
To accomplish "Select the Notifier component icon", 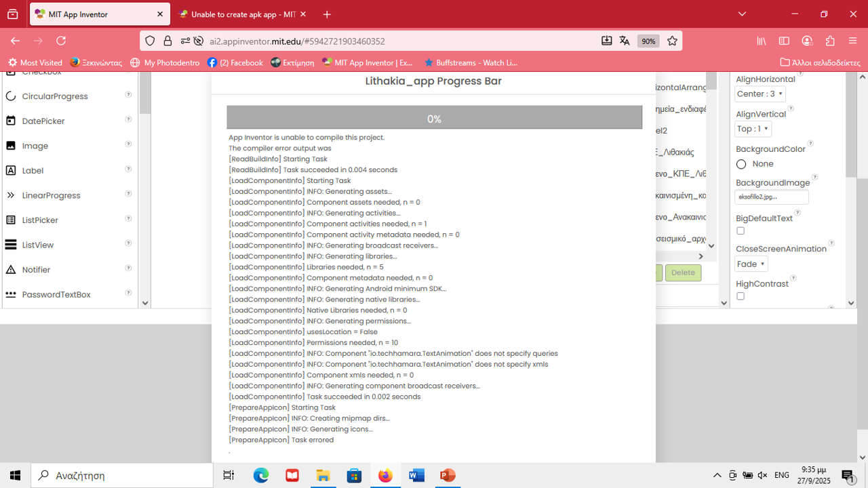I will 11,270.
